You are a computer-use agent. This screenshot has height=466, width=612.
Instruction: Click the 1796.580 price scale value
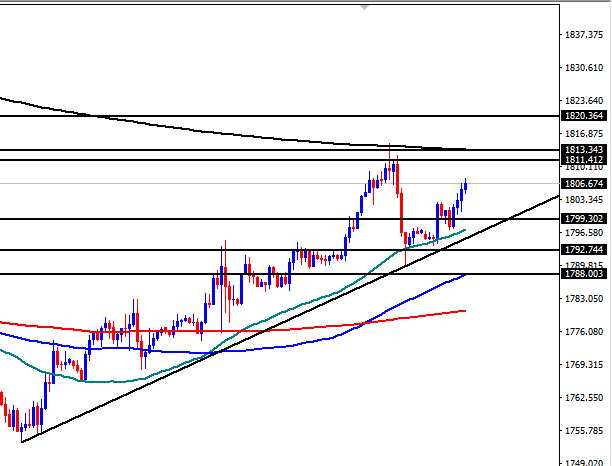click(x=584, y=233)
